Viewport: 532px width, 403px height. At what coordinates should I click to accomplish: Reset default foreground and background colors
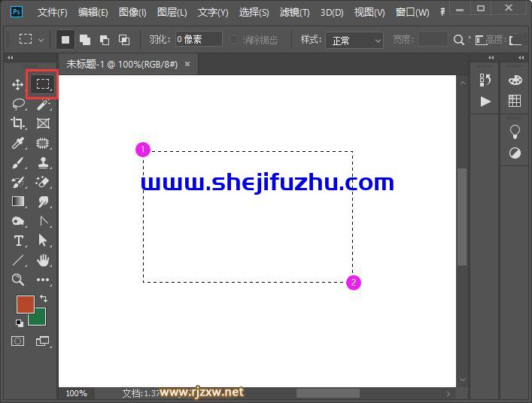pyautogui.click(x=20, y=323)
